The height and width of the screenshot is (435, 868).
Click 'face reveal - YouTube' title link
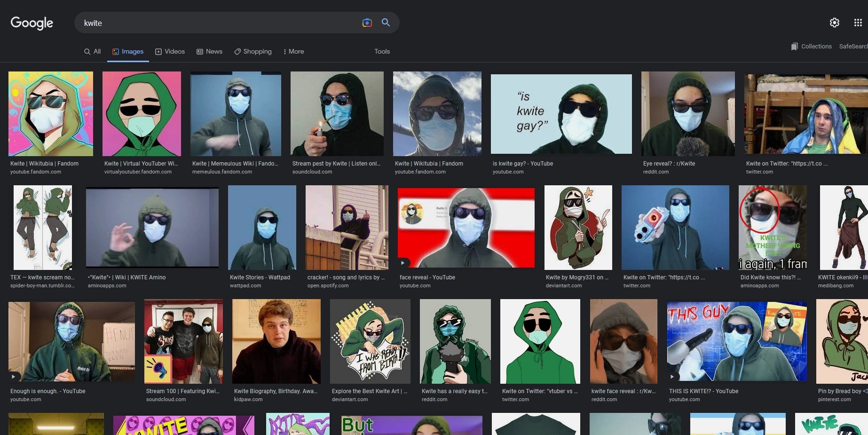(x=427, y=277)
